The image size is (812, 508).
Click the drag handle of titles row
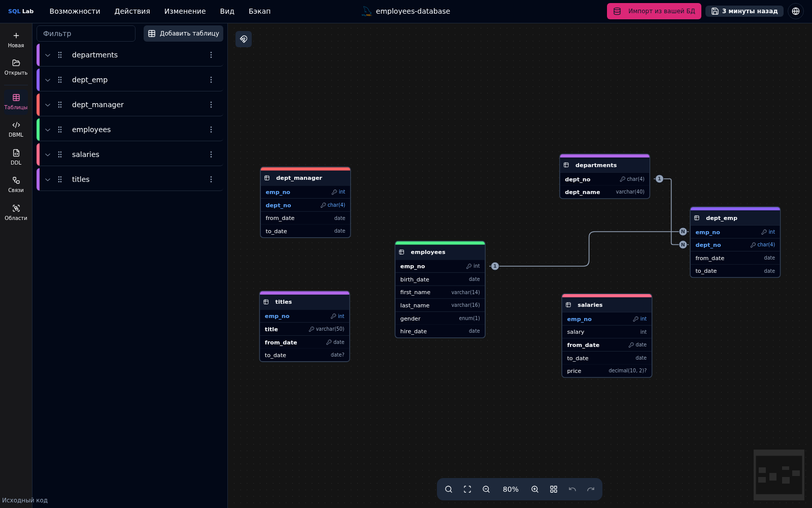pos(60,179)
